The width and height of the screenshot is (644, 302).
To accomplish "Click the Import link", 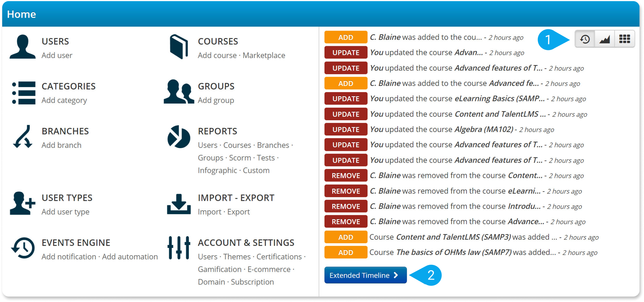I will pos(210,212).
